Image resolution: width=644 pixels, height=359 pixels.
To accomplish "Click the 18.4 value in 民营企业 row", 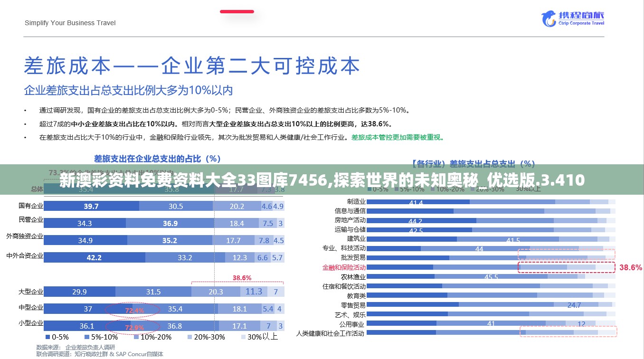I will [237, 223].
